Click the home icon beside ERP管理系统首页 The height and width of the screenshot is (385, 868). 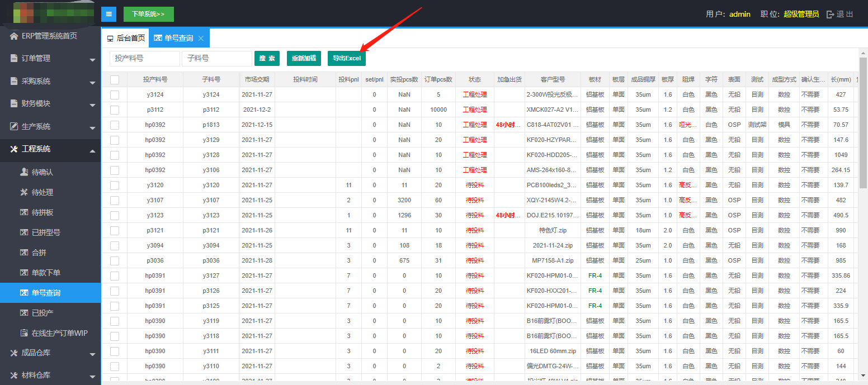click(x=14, y=36)
